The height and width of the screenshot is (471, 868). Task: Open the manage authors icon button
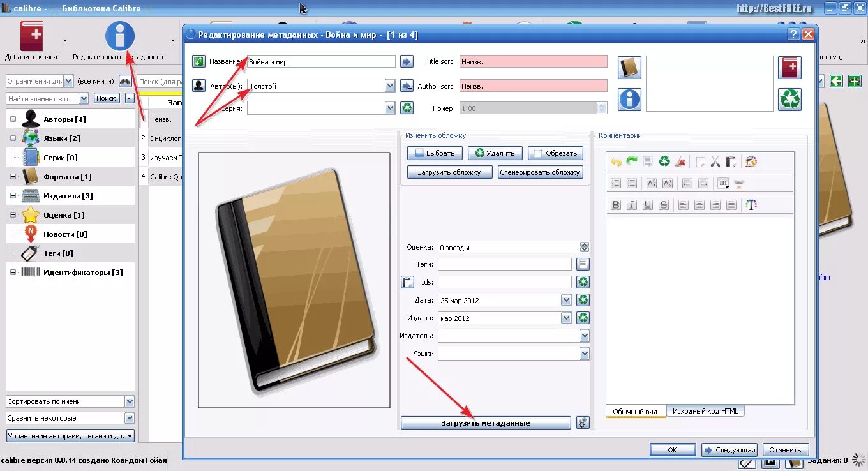(198, 86)
